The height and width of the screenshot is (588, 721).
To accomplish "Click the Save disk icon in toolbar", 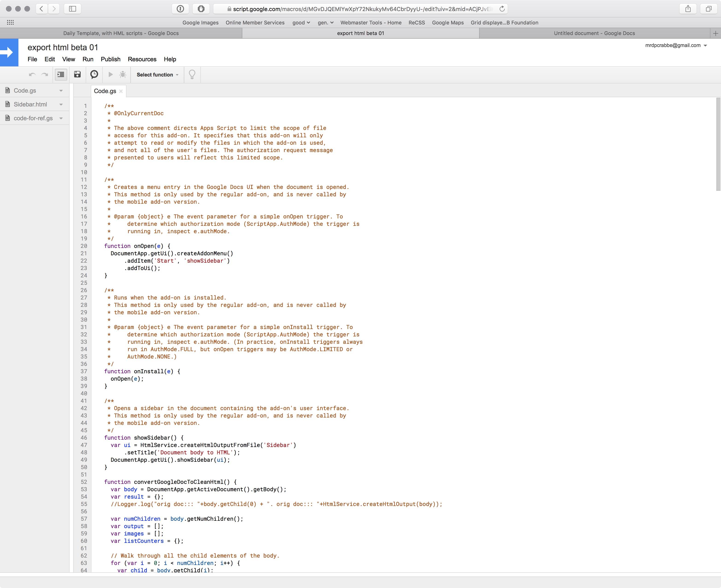I will (78, 74).
